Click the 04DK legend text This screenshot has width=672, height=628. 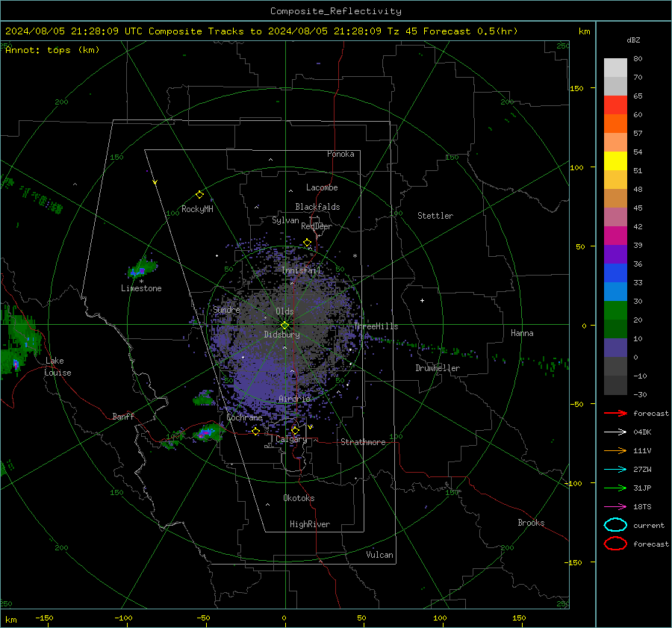pos(642,432)
